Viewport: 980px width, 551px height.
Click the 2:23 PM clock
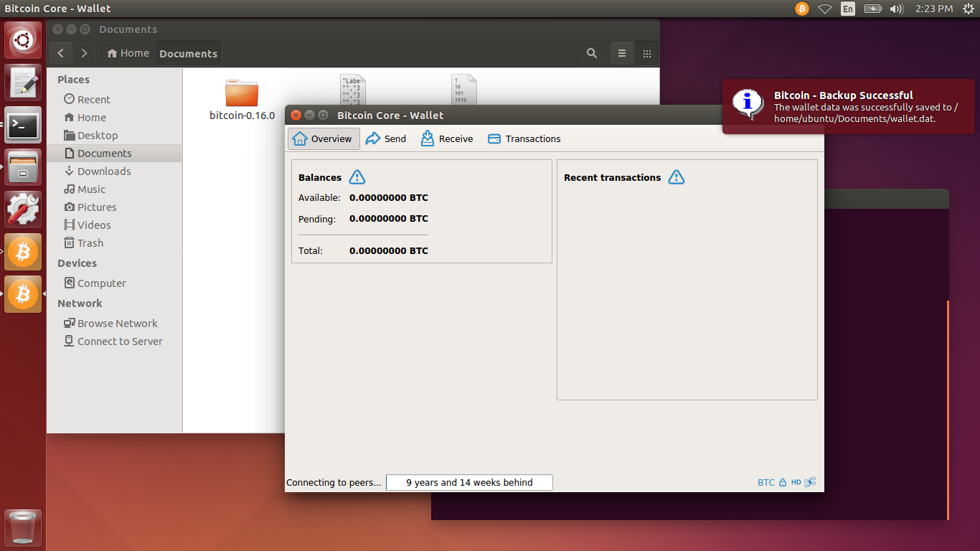click(x=934, y=9)
